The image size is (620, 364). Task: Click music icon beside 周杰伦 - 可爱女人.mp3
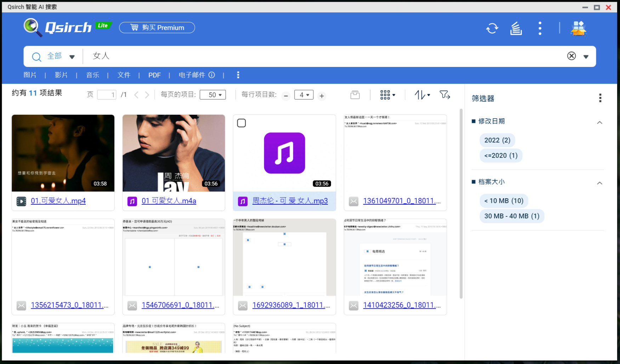coord(243,201)
